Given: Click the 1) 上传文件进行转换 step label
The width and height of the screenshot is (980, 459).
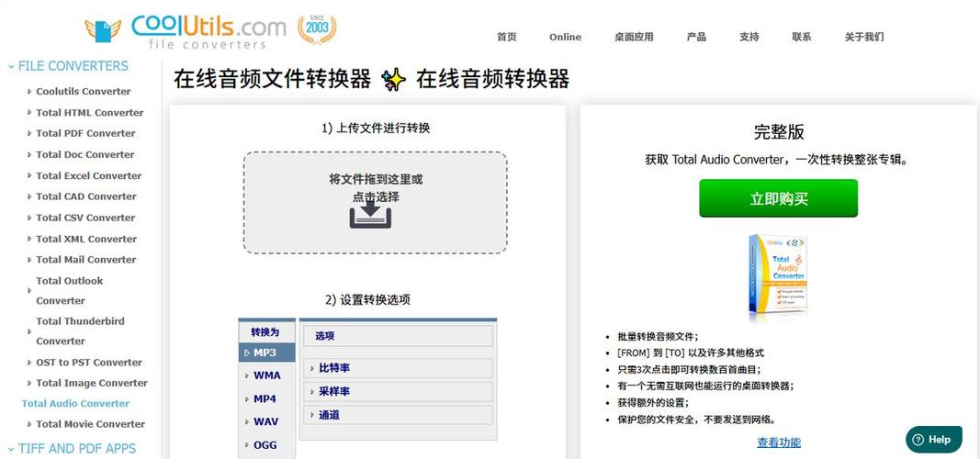Looking at the screenshot, I should [376, 128].
